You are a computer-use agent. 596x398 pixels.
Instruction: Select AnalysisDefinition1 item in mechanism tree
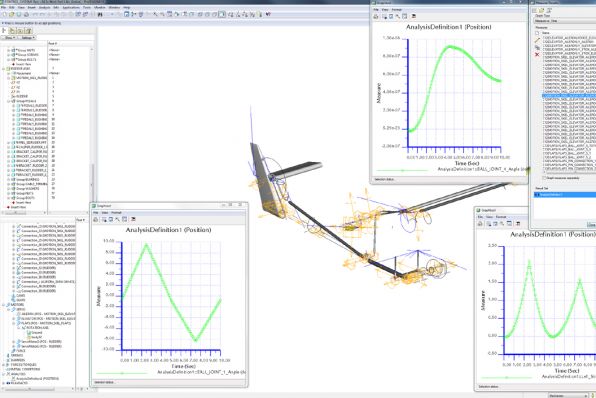coord(37,379)
